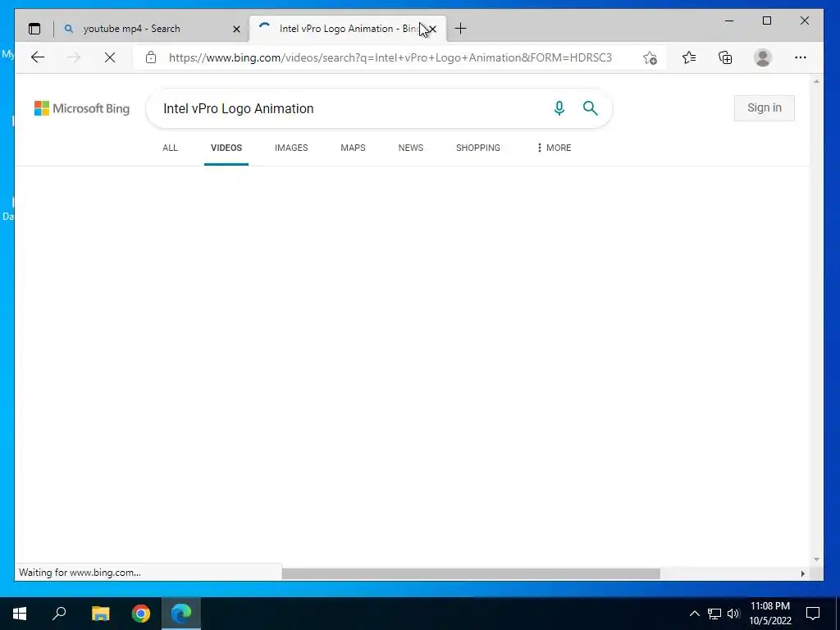
Task: Close the youtube mp4 Search tab
Action: pyautogui.click(x=236, y=29)
